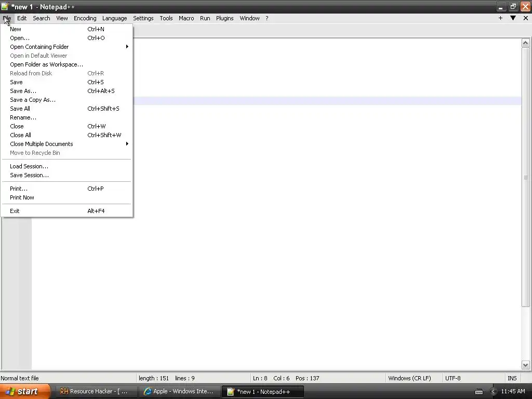Expand hidden tray icons arrow
This screenshot has height=399, width=532.
493,392
